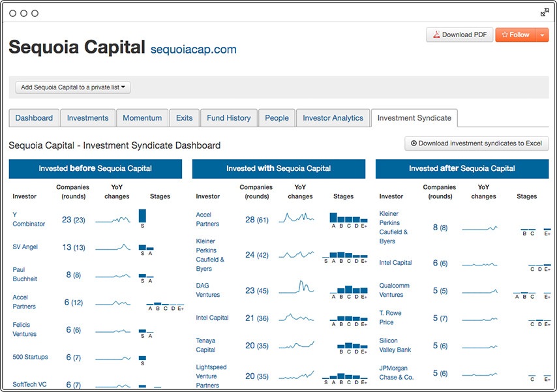Viewport: 557px width, 392px height.
Task: Switch to the Investments tab
Action: point(88,118)
